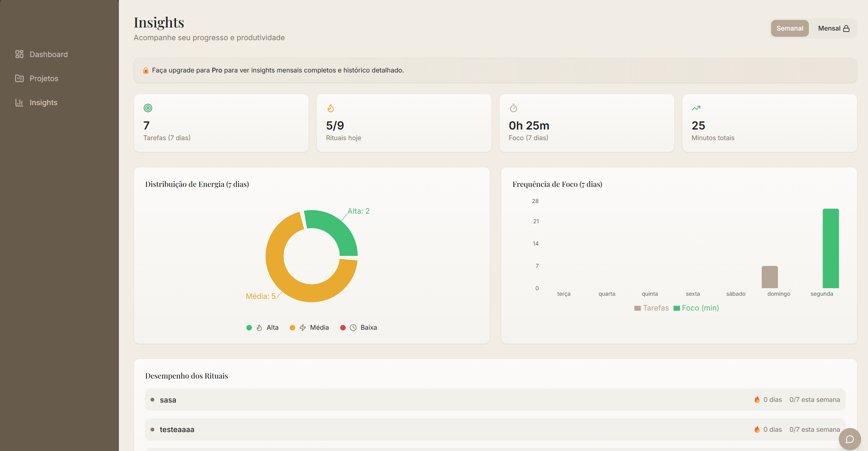The width and height of the screenshot is (868, 451).
Task: Click the target icon on Tarefas card
Action: [x=148, y=108]
